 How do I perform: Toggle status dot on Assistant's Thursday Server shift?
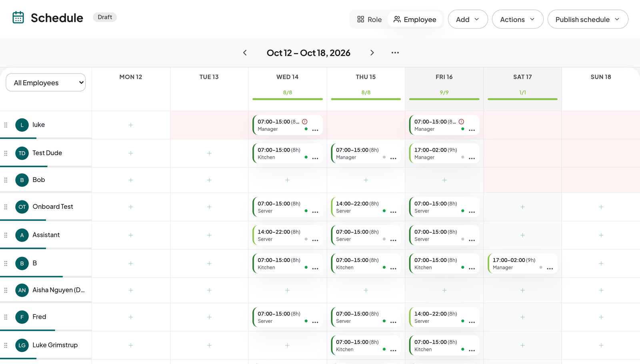coord(384,239)
